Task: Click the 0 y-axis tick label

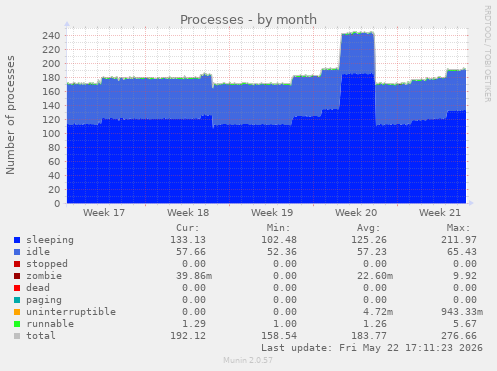Action: pos(57,204)
